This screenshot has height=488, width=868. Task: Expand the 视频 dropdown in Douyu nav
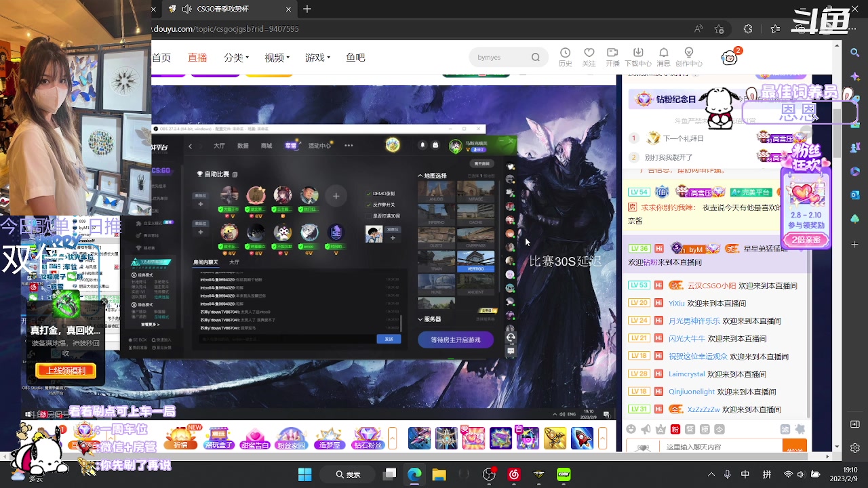pyautogui.click(x=277, y=58)
